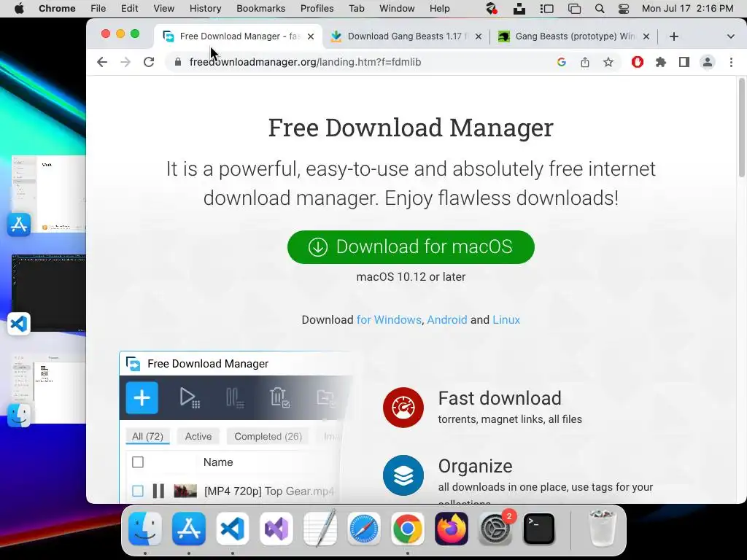
Task: Select the Finder window in Stage Manager
Action: (x=49, y=388)
